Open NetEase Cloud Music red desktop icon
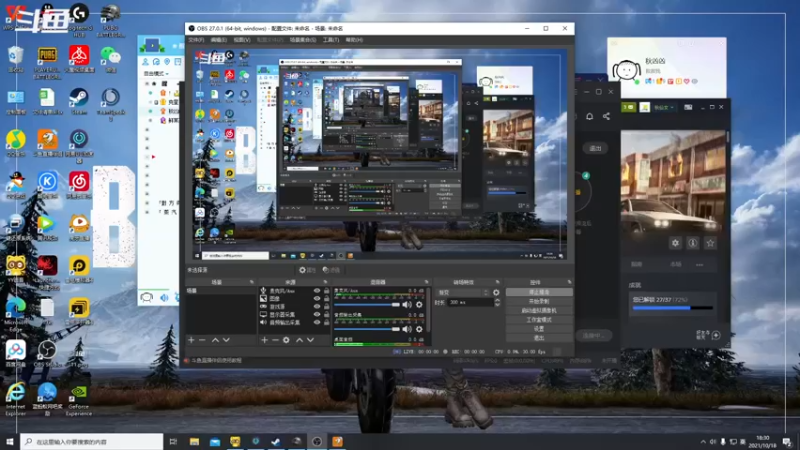Image resolution: width=800 pixels, height=450 pixels. (x=79, y=185)
